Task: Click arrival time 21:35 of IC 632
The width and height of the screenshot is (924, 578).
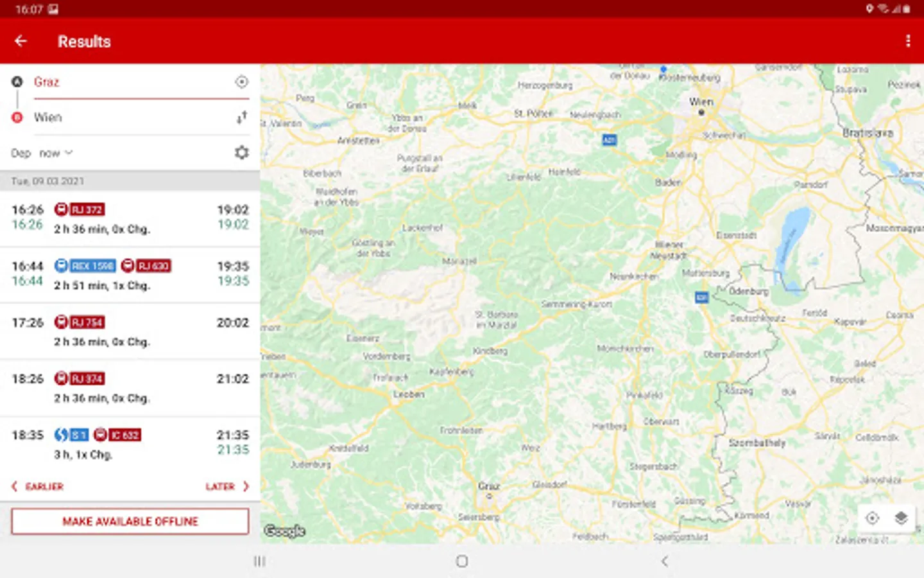Action: pyautogui.click(x=232, y=435)
